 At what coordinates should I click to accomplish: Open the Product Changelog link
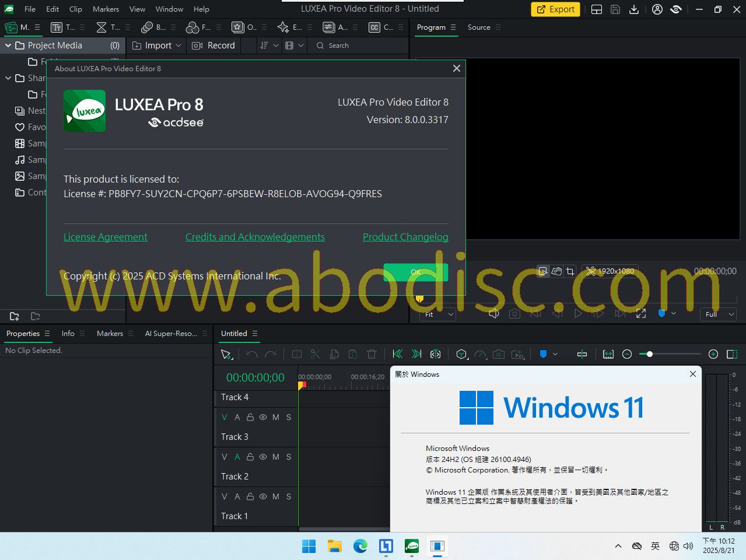405,237
